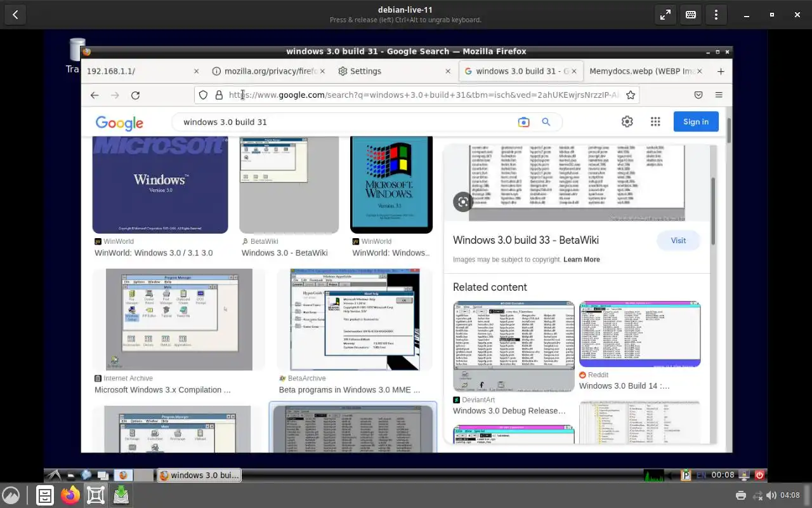This screenshot has width=812, height=508.
Task: Click the red power button in guest tray
Action: 759,475
